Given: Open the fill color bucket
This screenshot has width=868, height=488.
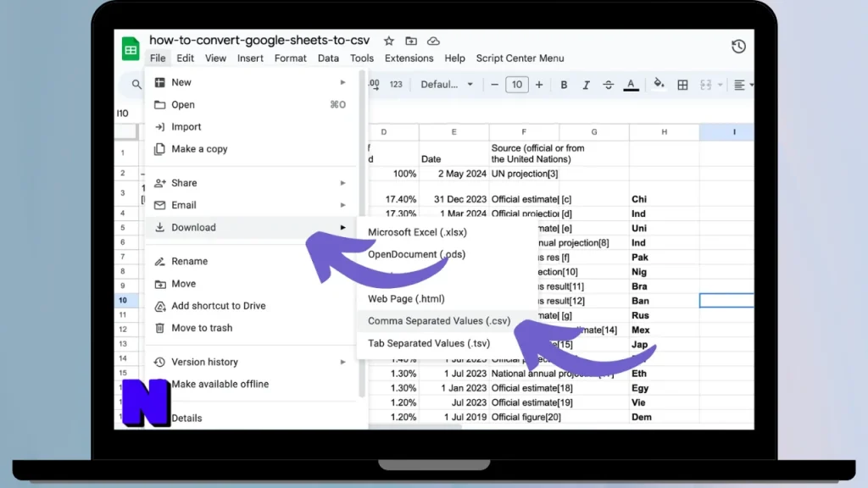Looking at the screenshot, I should click(x=658, y=84).
